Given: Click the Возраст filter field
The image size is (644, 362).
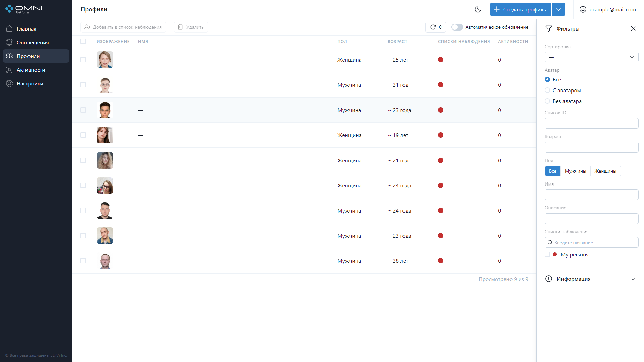Looking at the screenshot, I should pos(591,147).
